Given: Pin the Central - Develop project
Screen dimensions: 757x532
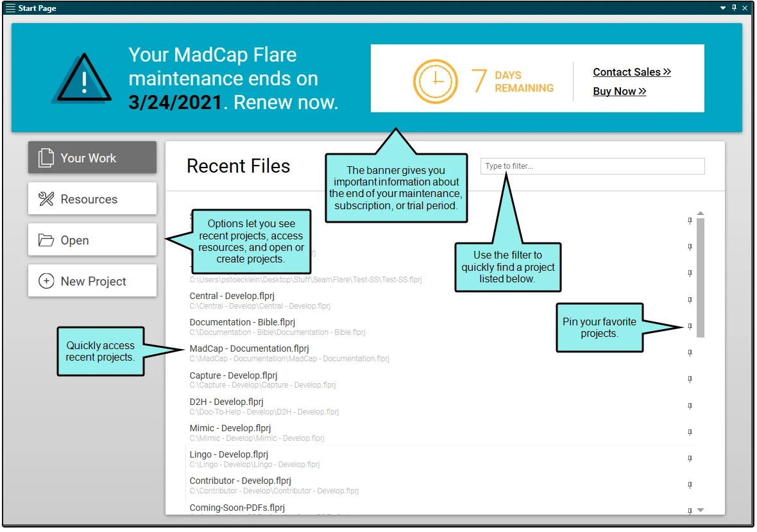Looking at the screenshot, I should pyautogui.click(x=690, y=299).
